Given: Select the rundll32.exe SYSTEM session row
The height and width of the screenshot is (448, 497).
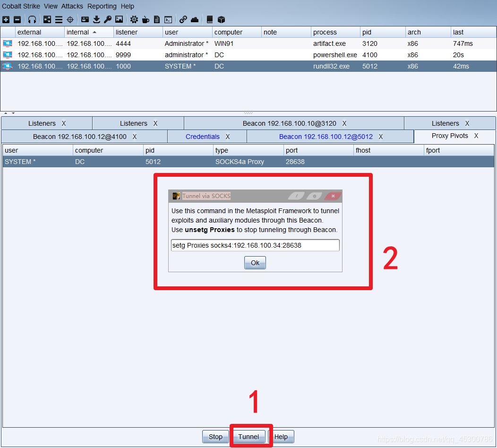Looking at the screenshot, I should click(248, 66).
